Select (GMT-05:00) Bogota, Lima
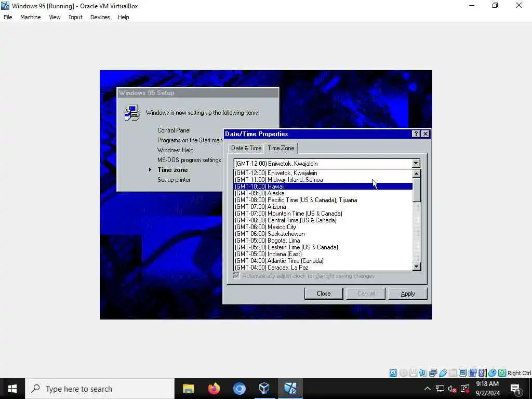The width and height of the screenshot is (532, 399). tap(323, 241)
